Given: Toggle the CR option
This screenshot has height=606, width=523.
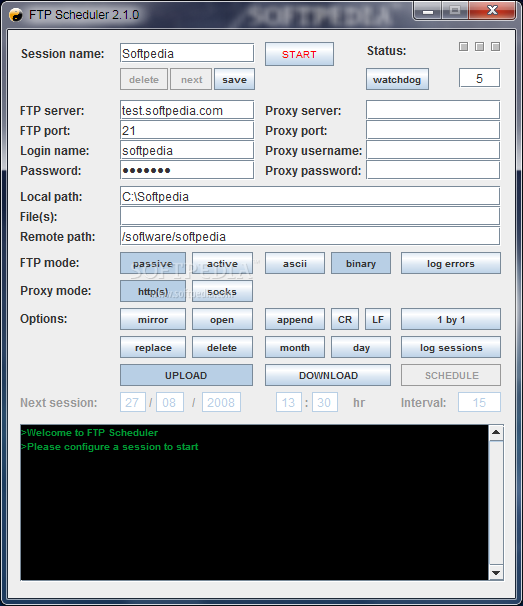Looking at the screenshot, I should [x=345, y=319].
